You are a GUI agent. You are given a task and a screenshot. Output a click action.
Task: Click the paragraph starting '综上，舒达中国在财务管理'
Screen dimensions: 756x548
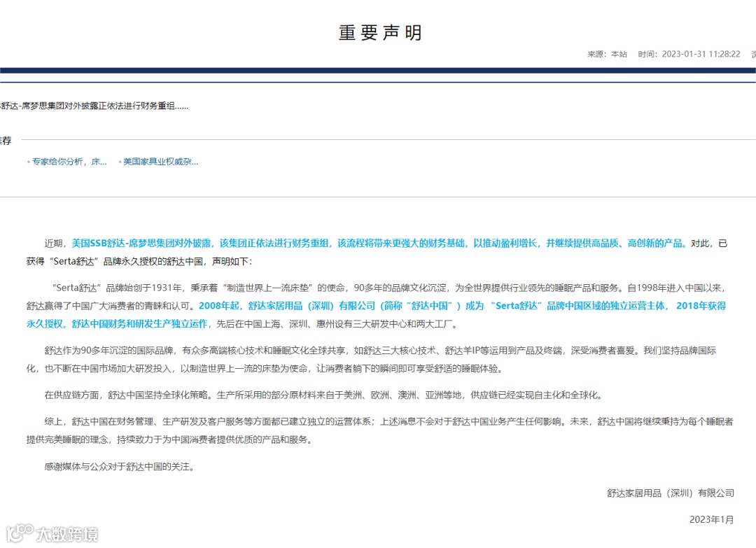tap(380, 430)
